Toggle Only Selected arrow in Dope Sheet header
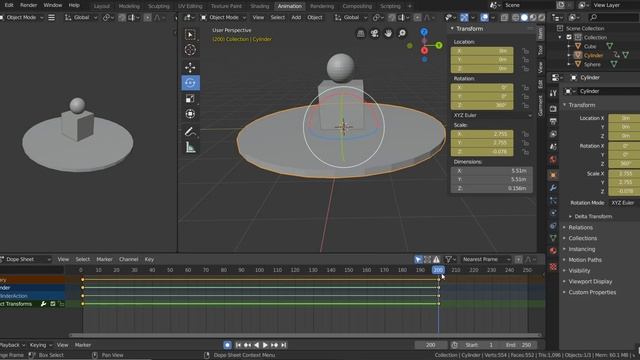 pos(418,259)
